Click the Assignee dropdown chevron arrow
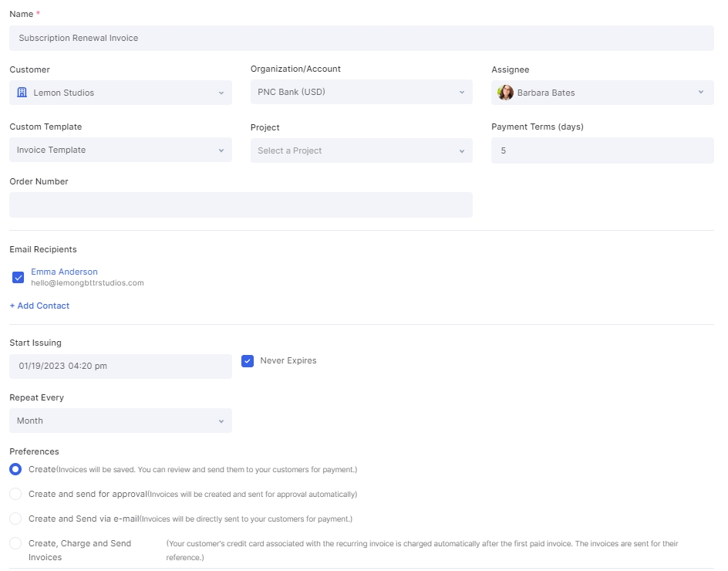Image resolution: width=728 pixels, height=571 pixels. (700, 92)
